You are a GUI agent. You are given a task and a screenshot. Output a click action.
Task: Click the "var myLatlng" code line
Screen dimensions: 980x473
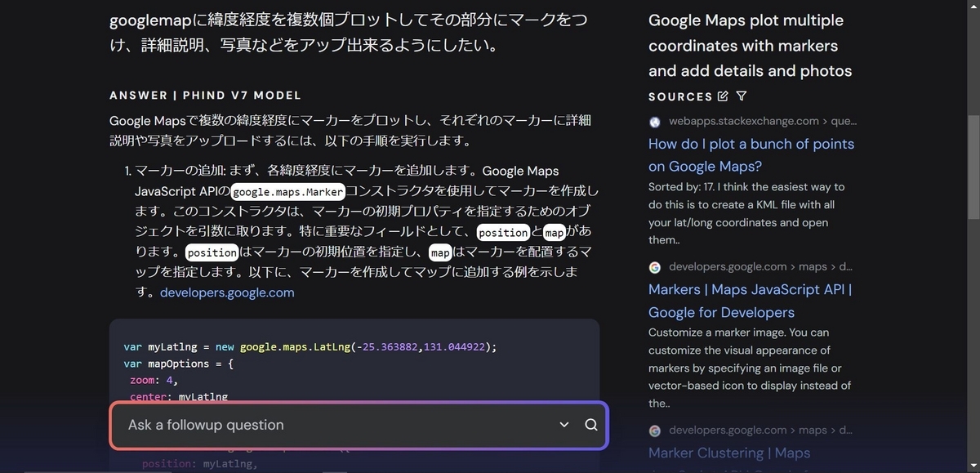(310, 346)
